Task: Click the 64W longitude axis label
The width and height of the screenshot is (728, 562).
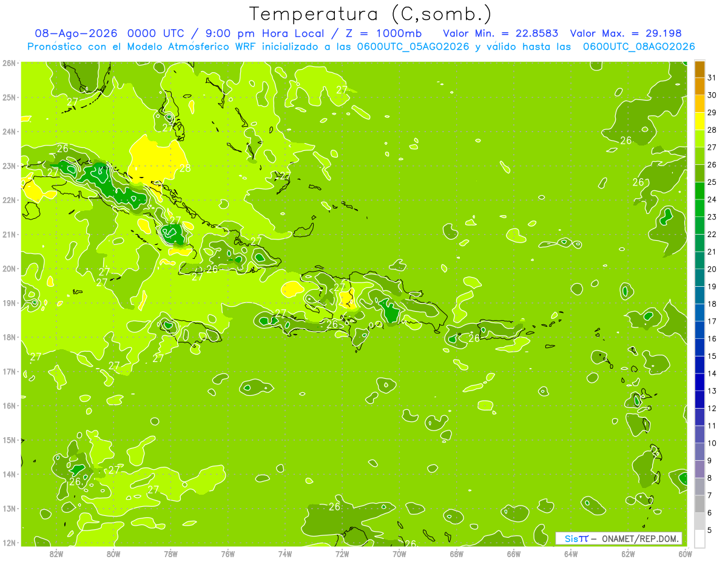Action: [571, 554]
